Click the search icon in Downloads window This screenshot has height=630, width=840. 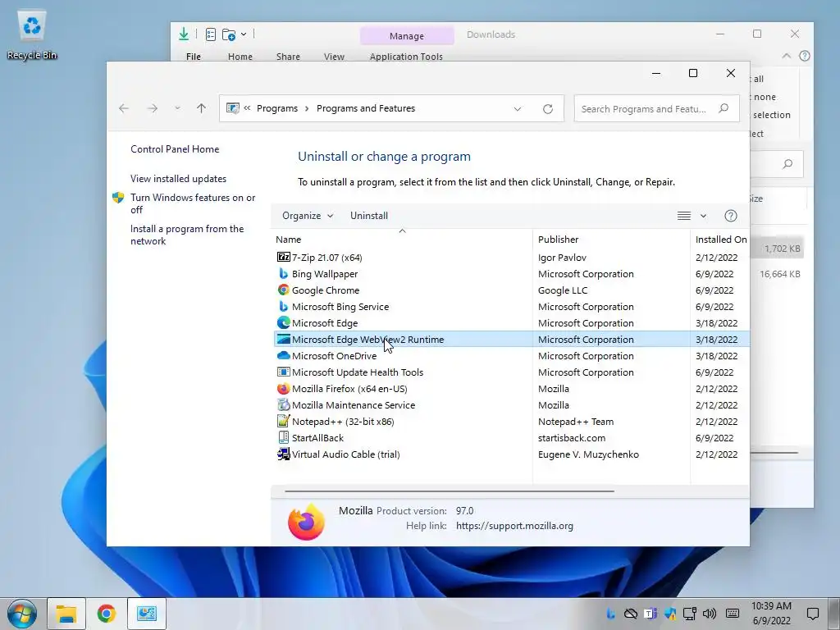point(787,164)
